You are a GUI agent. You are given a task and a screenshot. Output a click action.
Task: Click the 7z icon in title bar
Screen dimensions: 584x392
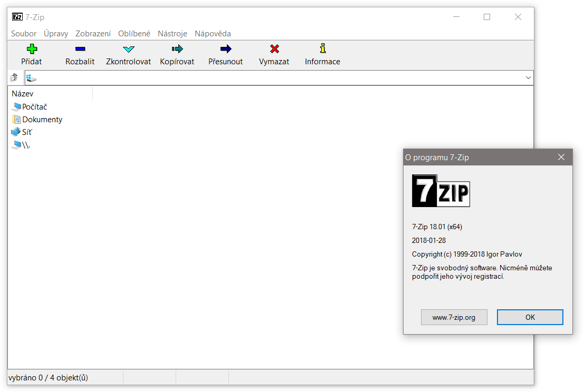tap(17, 17)
